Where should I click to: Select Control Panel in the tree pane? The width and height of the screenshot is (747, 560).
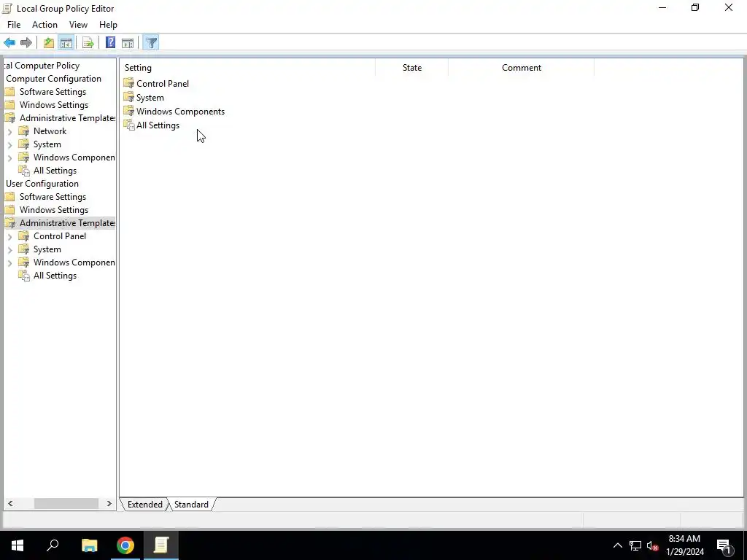pos(60,236)
